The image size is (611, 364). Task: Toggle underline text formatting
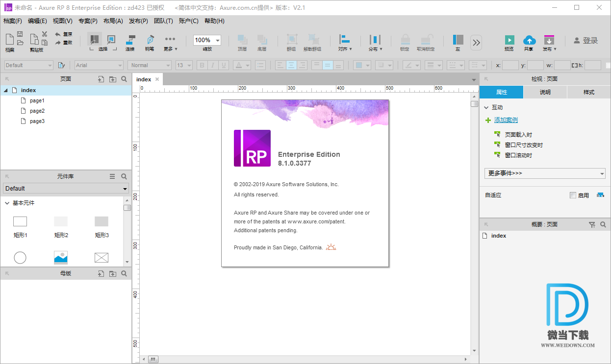[x=224, y=65]
